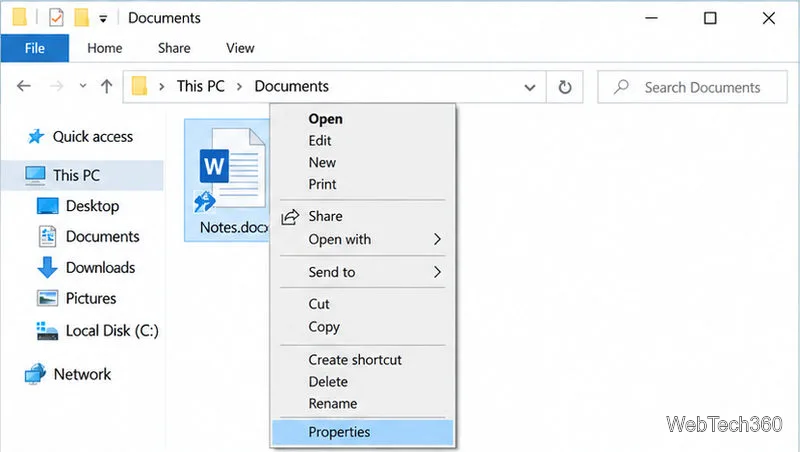
Task: Expand the breadcrumb chevron after This PC
Action: tap(239, 87)
